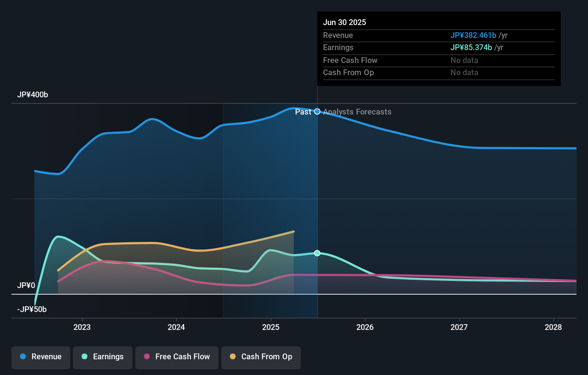
Task: Click the 2027 x-axis label
Action: (459, 327)
